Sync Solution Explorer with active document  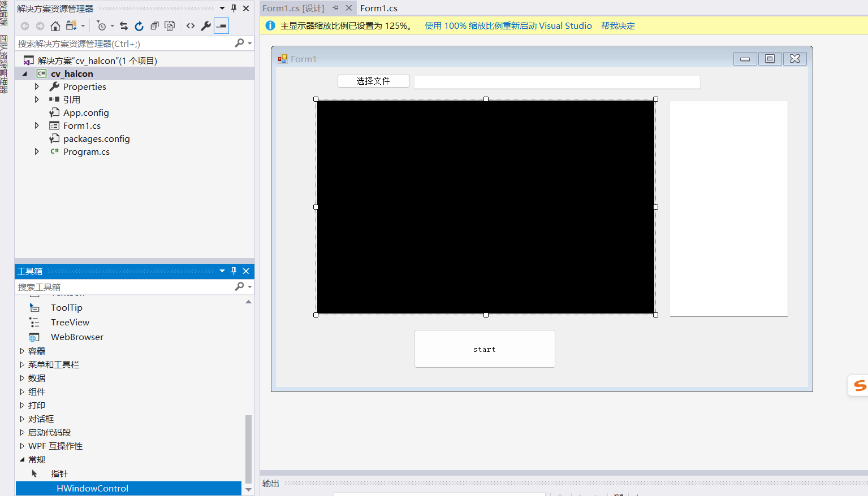point(124,25)
